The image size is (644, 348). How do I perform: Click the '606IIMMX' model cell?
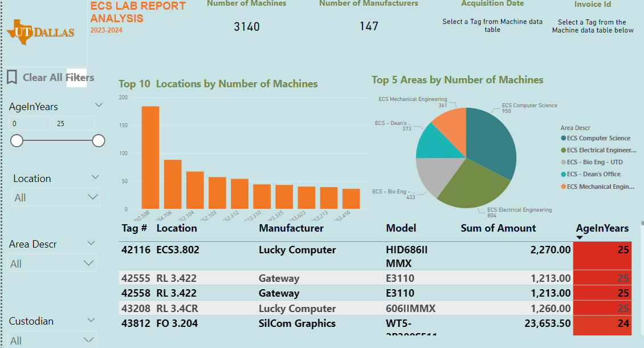click(411, 309)
